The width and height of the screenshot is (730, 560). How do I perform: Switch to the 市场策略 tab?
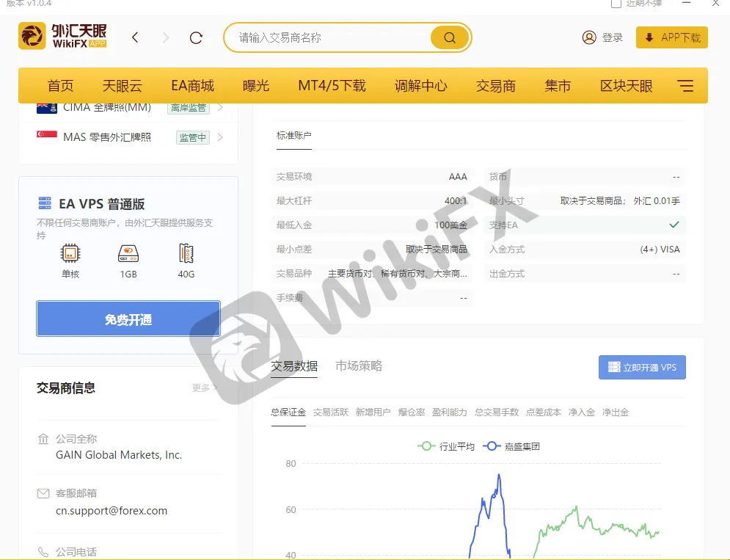359,366
